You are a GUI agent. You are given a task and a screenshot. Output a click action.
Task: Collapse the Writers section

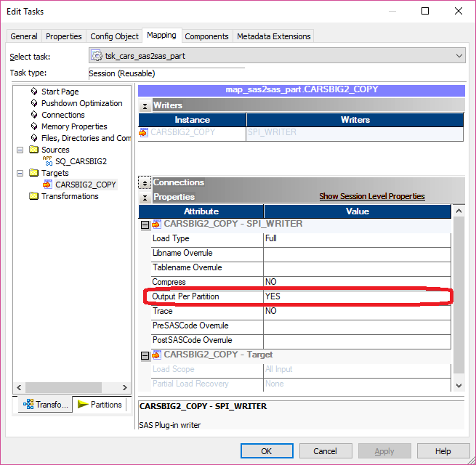click(145, 106)
